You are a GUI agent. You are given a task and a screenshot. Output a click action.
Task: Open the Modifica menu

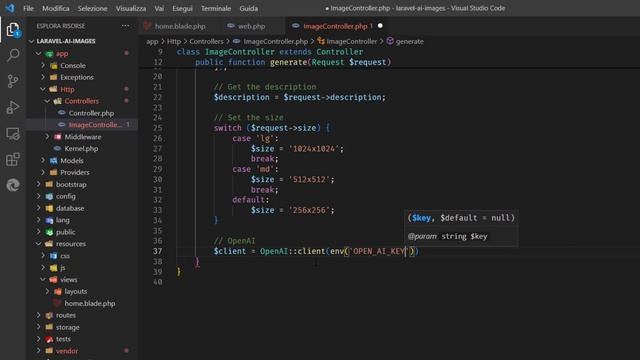coord(56,8)
